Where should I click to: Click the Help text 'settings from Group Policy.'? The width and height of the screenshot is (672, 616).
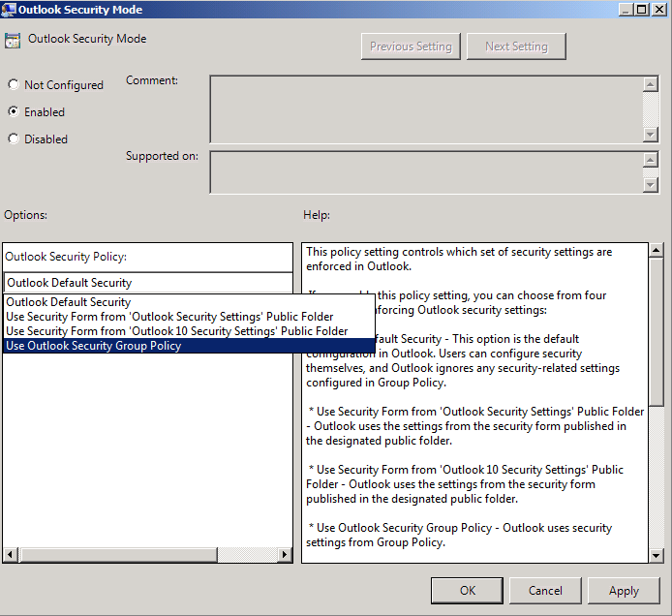[x=376, y=542]
